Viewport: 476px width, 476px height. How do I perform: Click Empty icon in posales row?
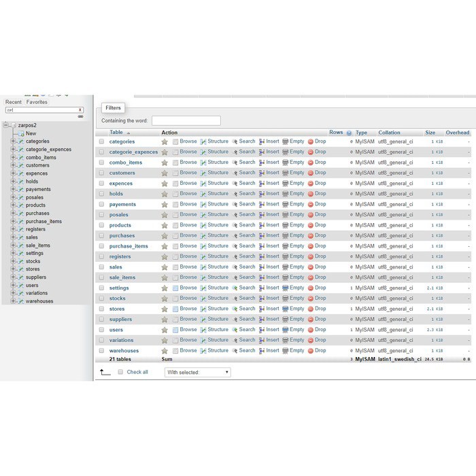pos(286,215)
